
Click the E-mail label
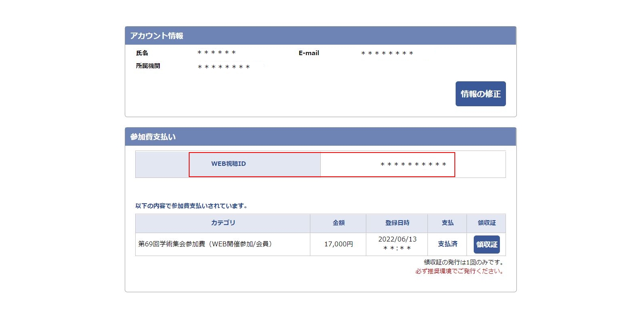[309, 53]
